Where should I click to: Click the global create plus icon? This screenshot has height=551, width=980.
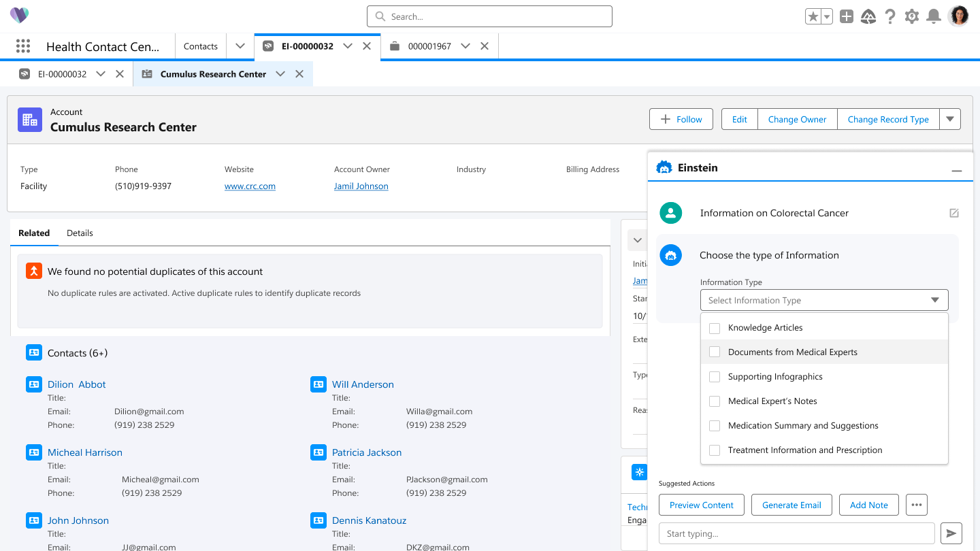[x=847, y=16]
